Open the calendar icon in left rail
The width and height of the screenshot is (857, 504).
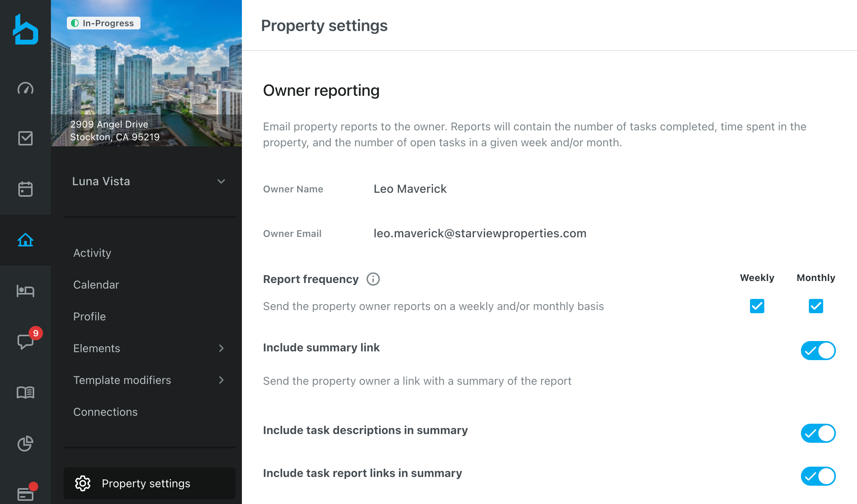coord(25,189)
